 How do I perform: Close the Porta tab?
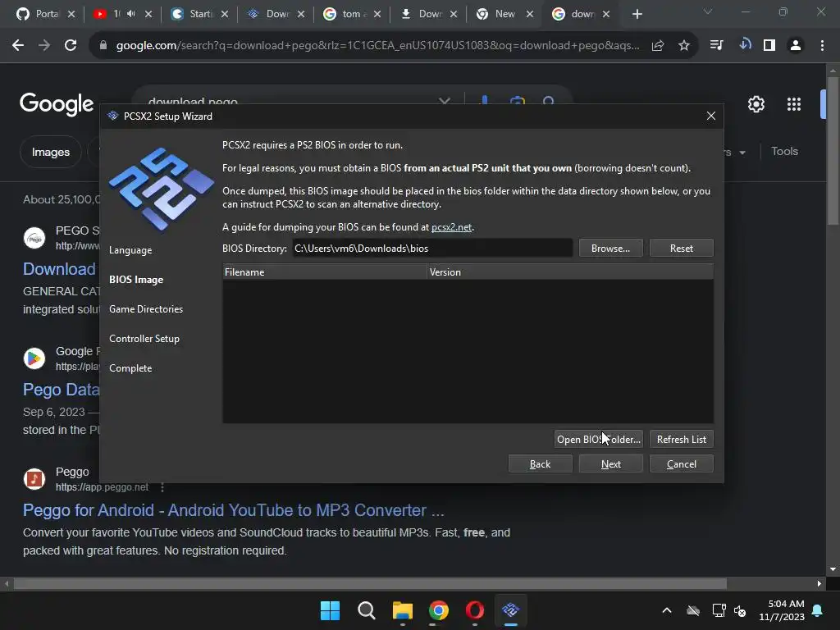point(71,15)
